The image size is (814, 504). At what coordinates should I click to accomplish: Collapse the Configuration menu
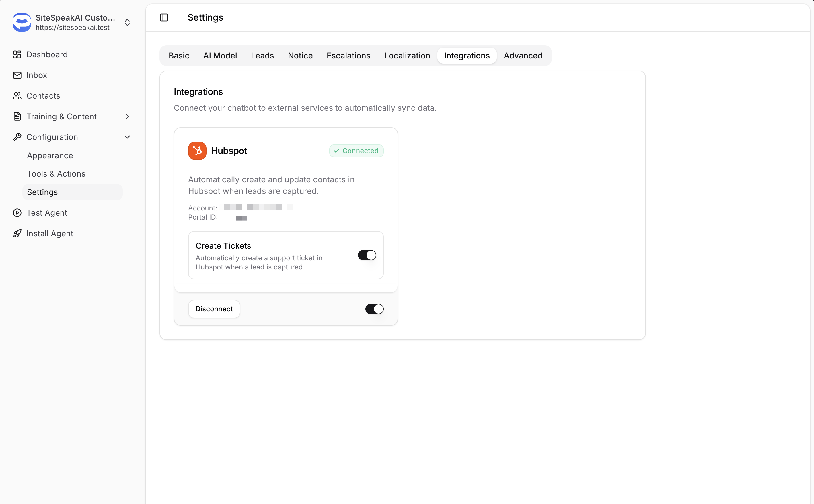click(127, 137)
